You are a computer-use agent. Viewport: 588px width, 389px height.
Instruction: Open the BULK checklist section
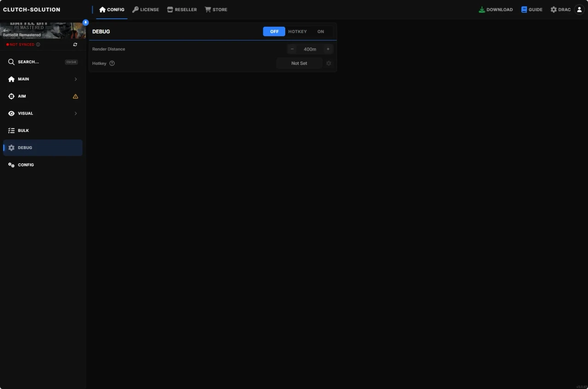[43, 131]
